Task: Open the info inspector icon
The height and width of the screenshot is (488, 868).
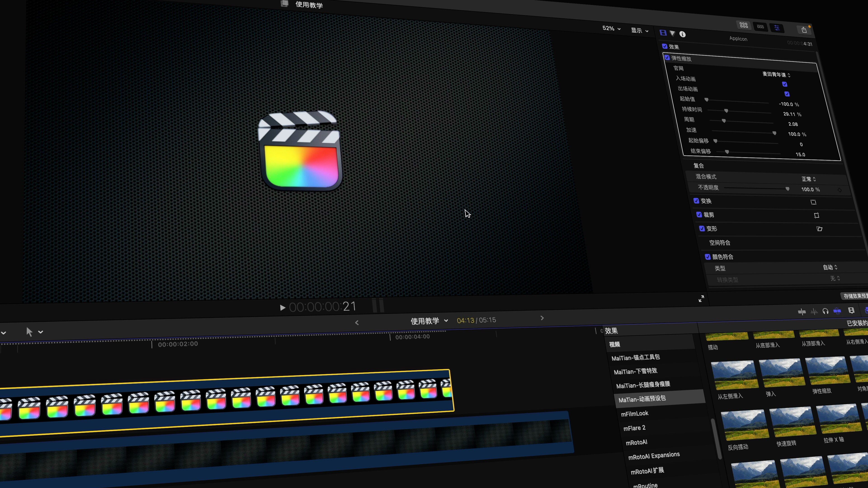Action: (x=682, y=34)
